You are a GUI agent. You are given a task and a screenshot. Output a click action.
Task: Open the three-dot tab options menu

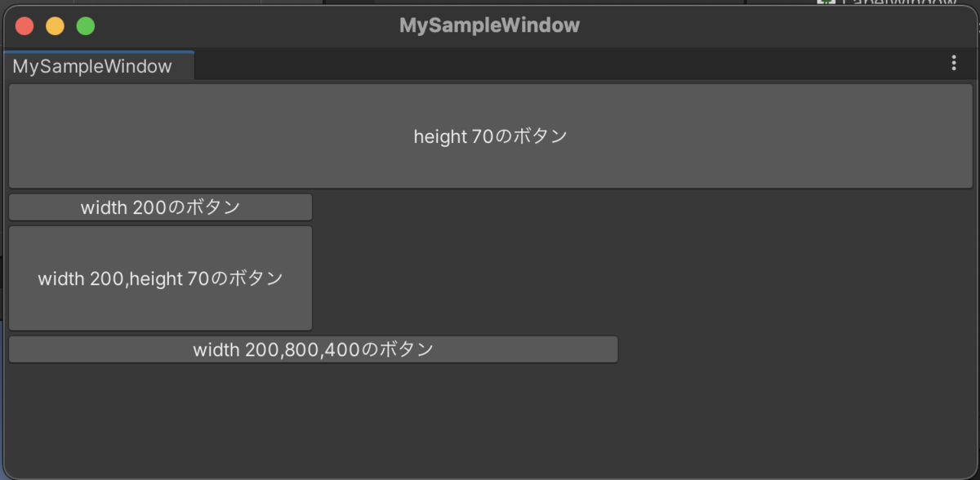click(x=953, y=64)
